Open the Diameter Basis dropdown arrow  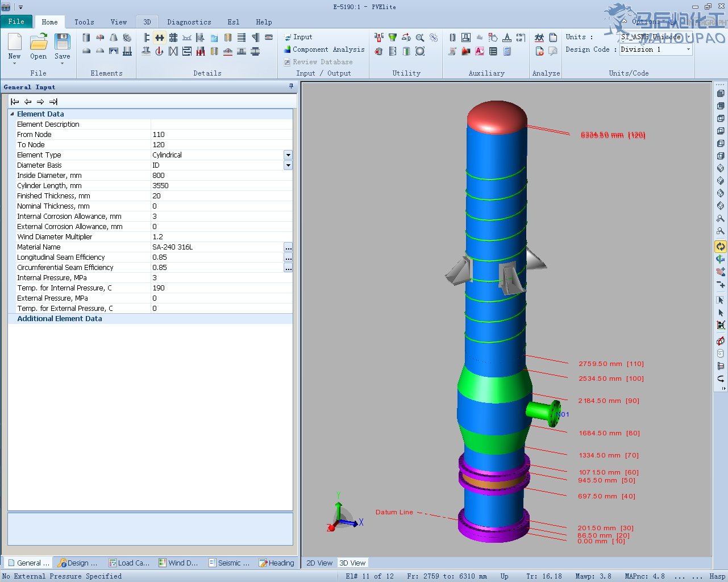click(x=288, y=165)
